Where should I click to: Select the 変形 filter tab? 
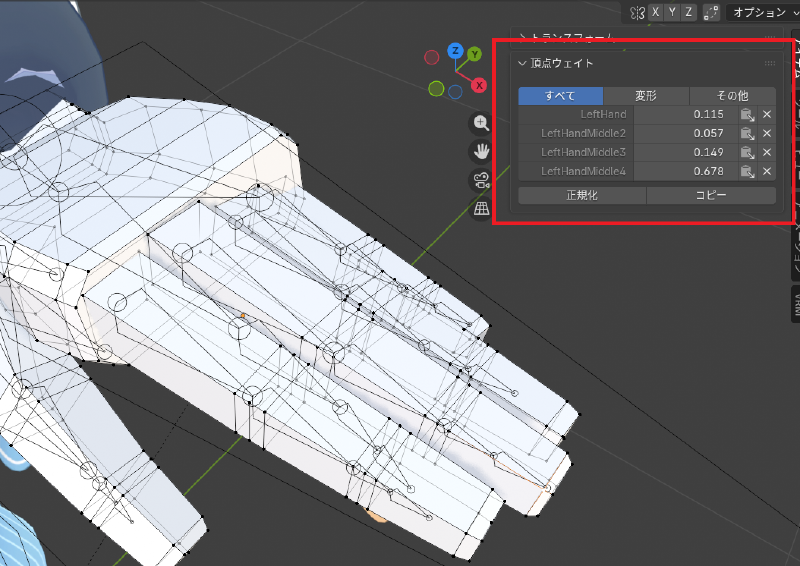(646, 95)
